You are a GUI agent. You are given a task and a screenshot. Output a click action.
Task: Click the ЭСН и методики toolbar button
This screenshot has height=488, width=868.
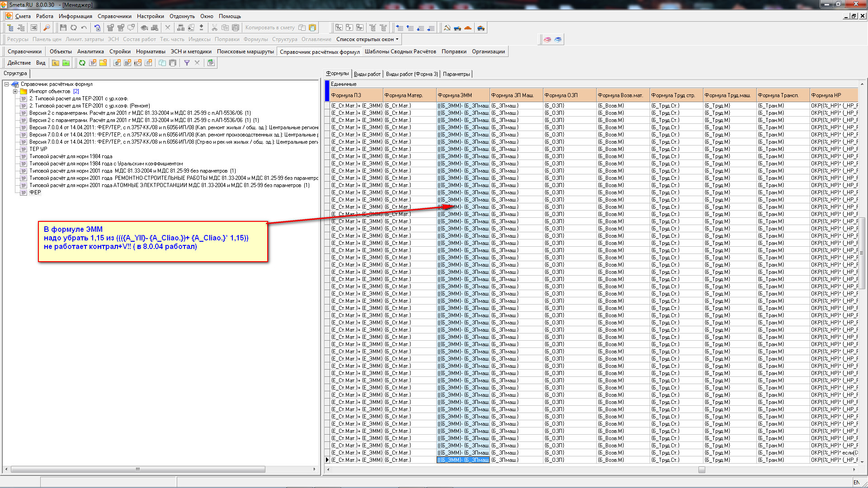(191, 52)
